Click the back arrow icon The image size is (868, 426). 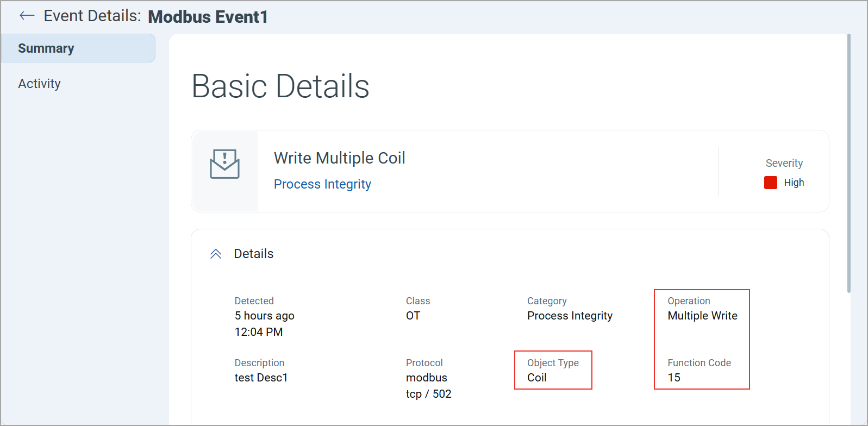[27, 16]
